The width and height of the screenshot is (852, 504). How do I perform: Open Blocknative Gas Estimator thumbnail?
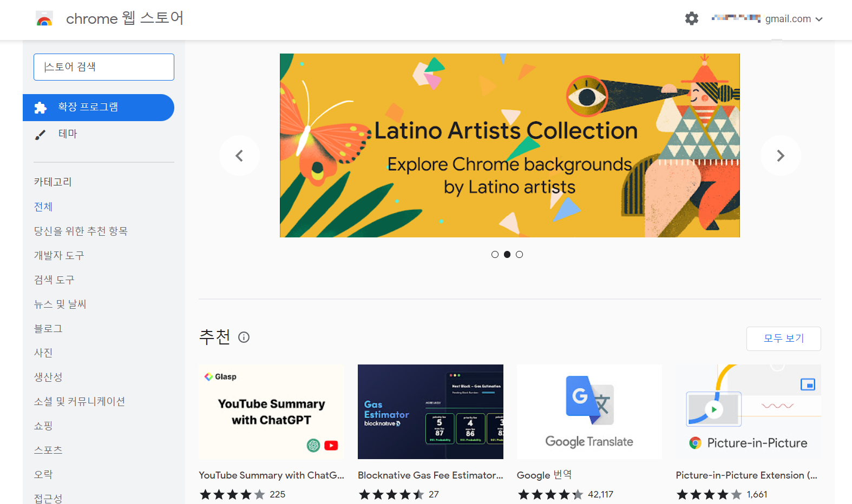tap(430, 412)
